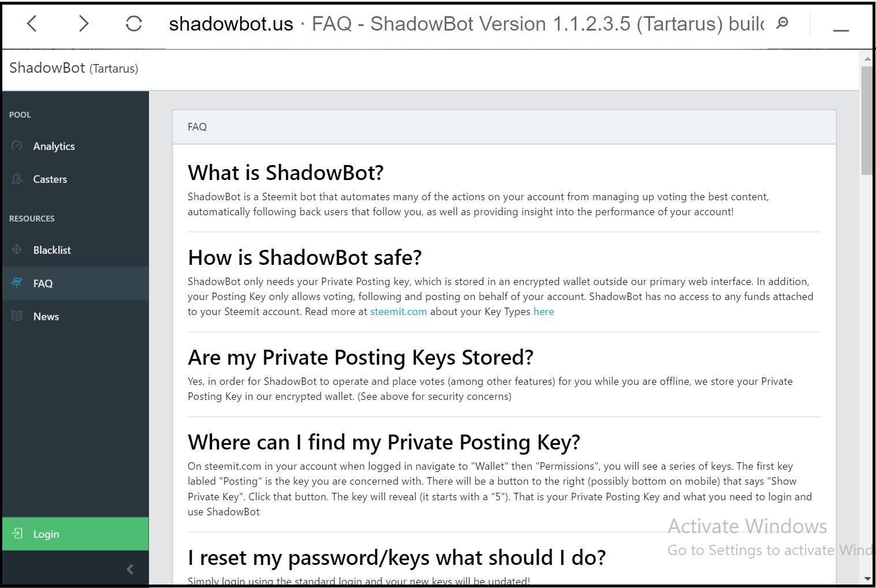Click the RESOURCES section heading
Viewport: 876px width, 588px height.
pyautogui.click(x=32, y=218)
